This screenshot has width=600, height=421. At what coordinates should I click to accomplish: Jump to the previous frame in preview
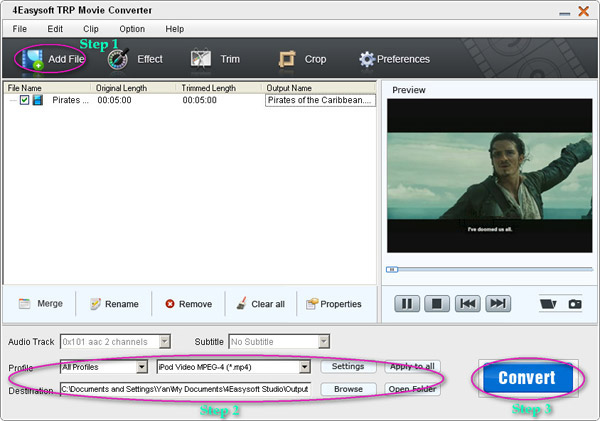[468, 304]
